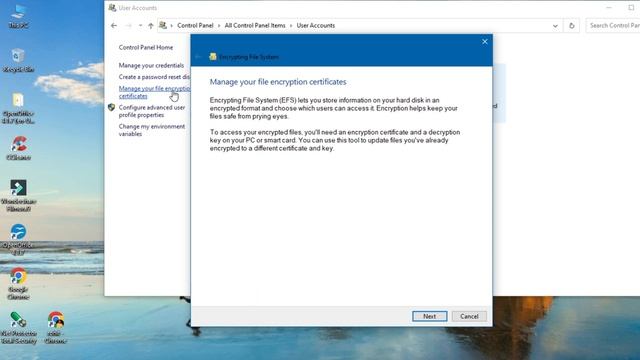Open the OpenOffice installer folder icon
This screenshot has width=640, height=360.
[x=18, y=109]
